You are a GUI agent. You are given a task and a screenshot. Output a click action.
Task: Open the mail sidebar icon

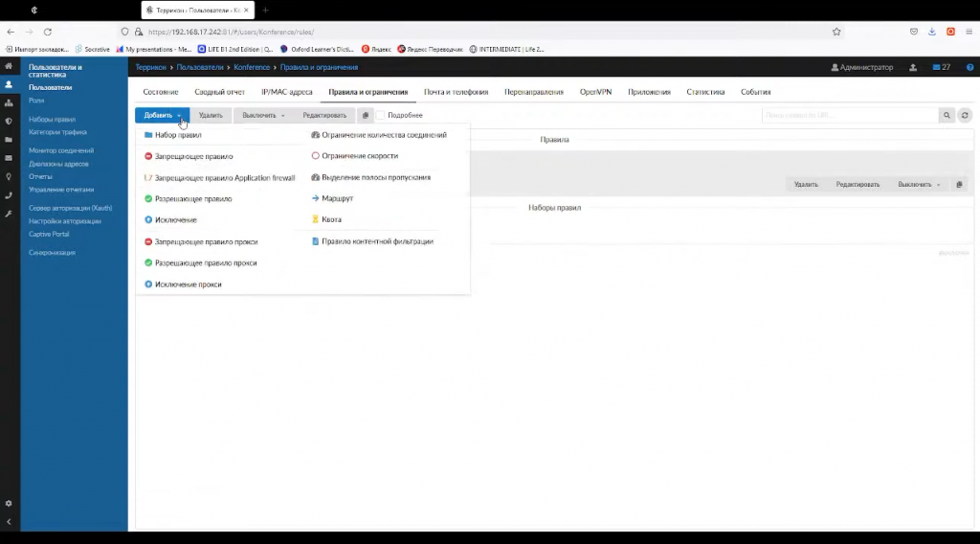click(9, 158)
